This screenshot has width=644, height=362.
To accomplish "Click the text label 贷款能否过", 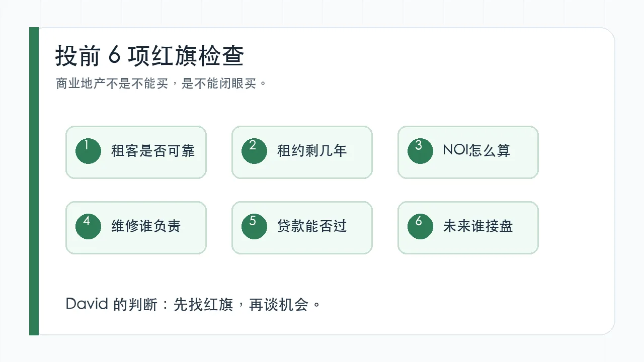I will [312, 226].
